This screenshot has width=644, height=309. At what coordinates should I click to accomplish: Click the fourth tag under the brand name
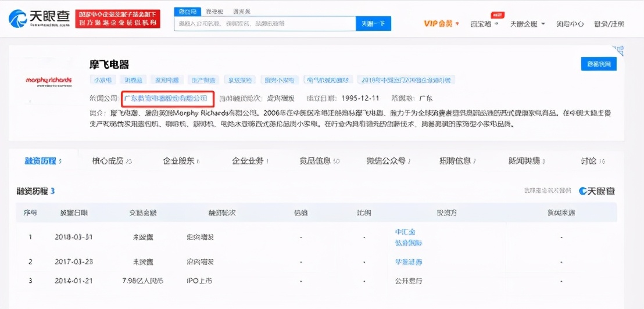tap(203, 80)
